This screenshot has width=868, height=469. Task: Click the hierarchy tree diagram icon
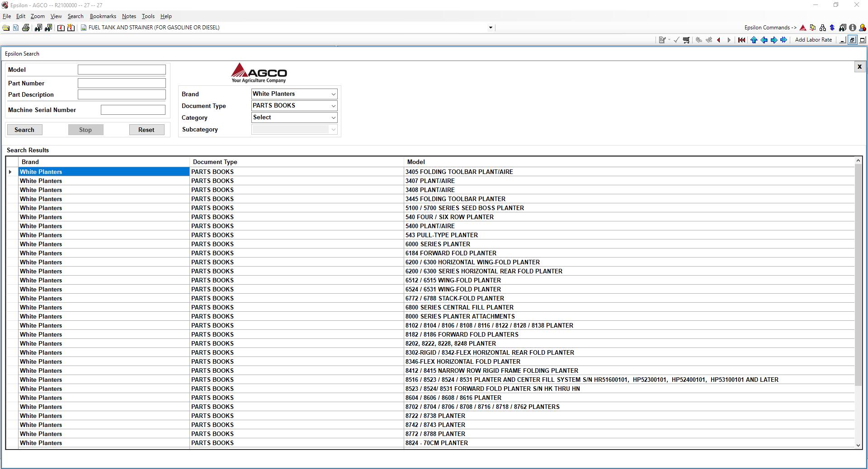[x=822, y=28]
